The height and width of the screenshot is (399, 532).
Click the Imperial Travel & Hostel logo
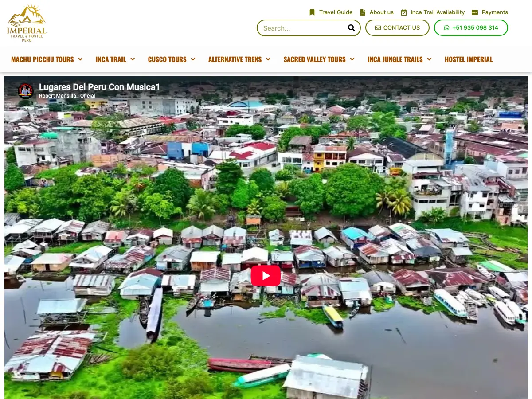coord(27,23)
